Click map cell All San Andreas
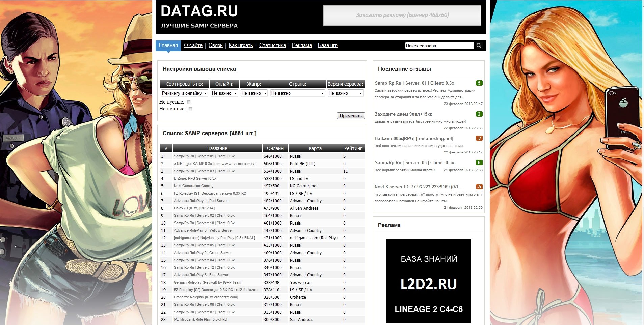The image size is (644, 325). [x=304, y=208]
